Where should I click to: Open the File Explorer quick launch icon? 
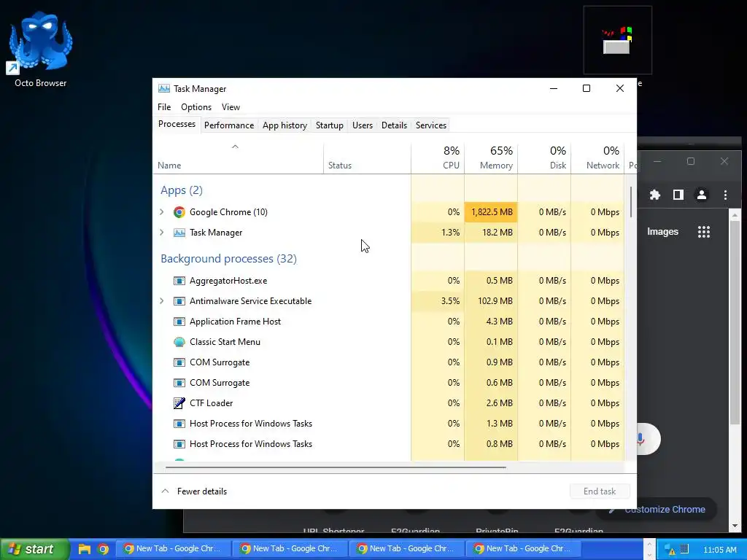(85, 549)
